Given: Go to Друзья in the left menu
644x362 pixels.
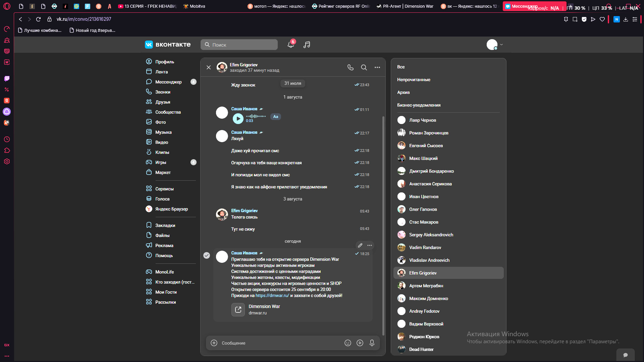Looking at the screenshot, I should point(163,102).
